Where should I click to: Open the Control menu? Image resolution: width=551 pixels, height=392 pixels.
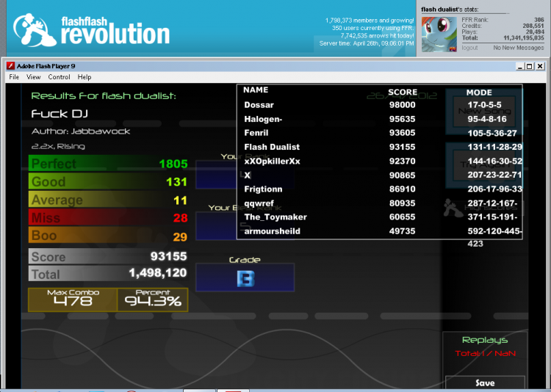point(59,77)
